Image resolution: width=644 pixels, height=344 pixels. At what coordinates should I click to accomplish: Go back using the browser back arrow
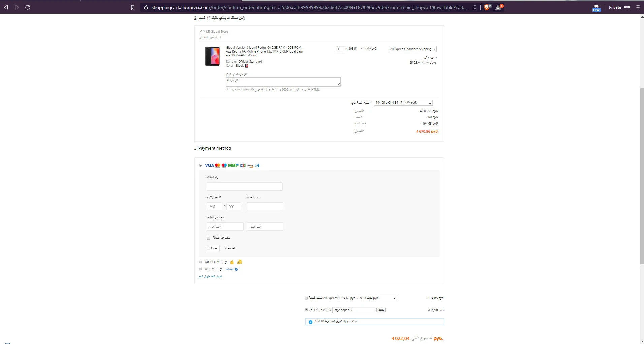click(x=6, y=7)
